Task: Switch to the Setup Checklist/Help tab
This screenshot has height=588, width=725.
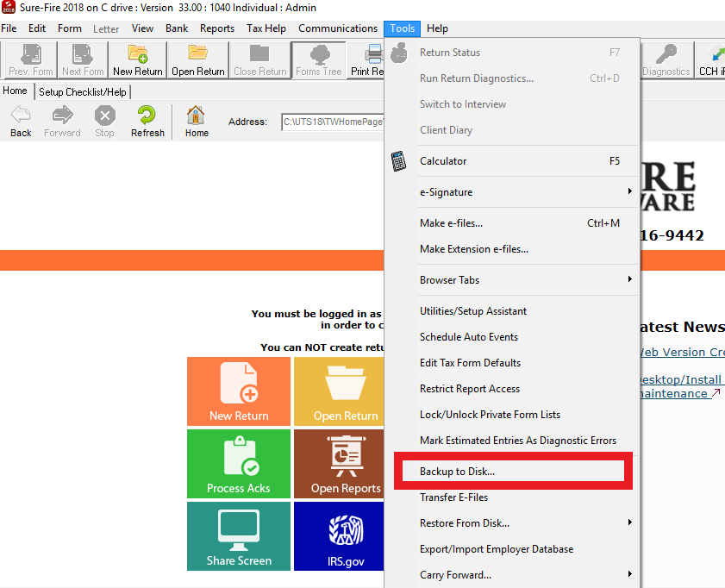Action: click(x=82, y=92)
